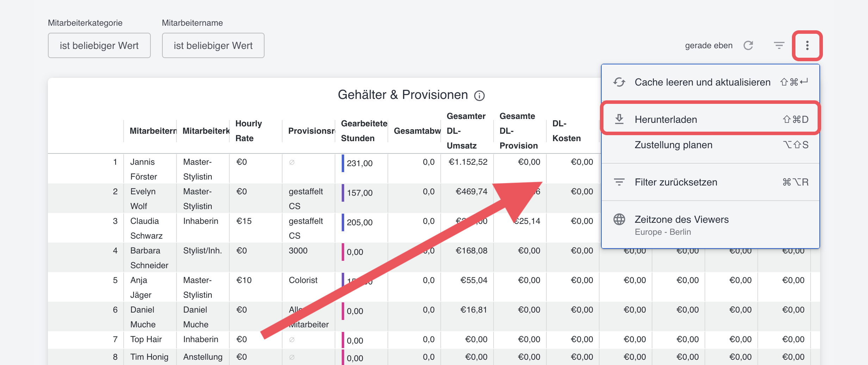
Task: Select 'Cache leeren und aktualisieren' menu entry
Action: coord(710,82)
